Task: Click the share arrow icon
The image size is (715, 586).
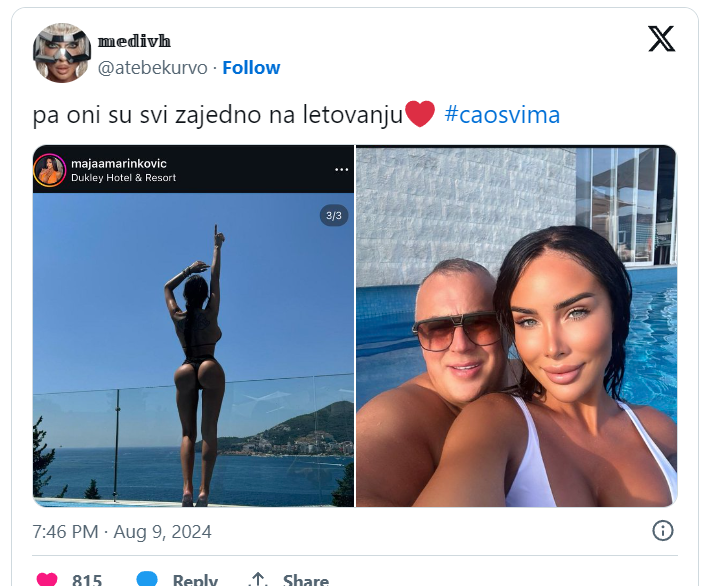Action: [x=258, y=579]
